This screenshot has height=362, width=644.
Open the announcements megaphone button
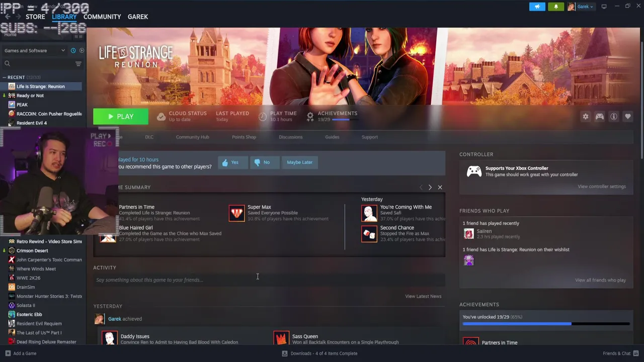pos(537,7)
